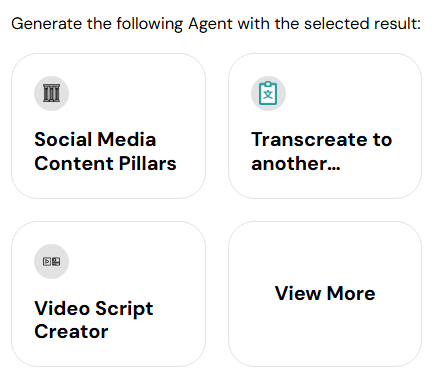436x372 pixels.
Task: Click the pillars icon in the first card
Action: 51,93
